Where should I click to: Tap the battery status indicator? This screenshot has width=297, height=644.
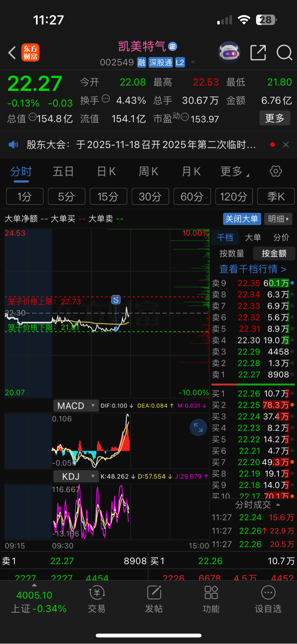coord(266,20)
